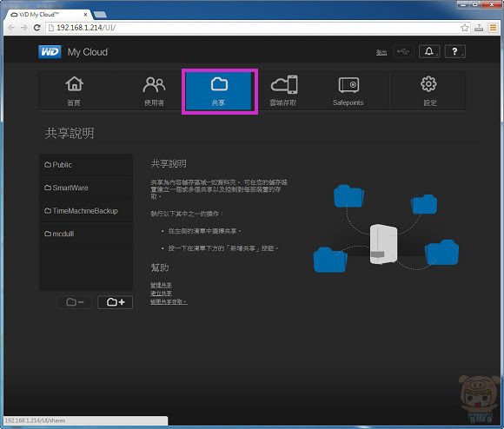Select the SmartWare share

point(86,188)
